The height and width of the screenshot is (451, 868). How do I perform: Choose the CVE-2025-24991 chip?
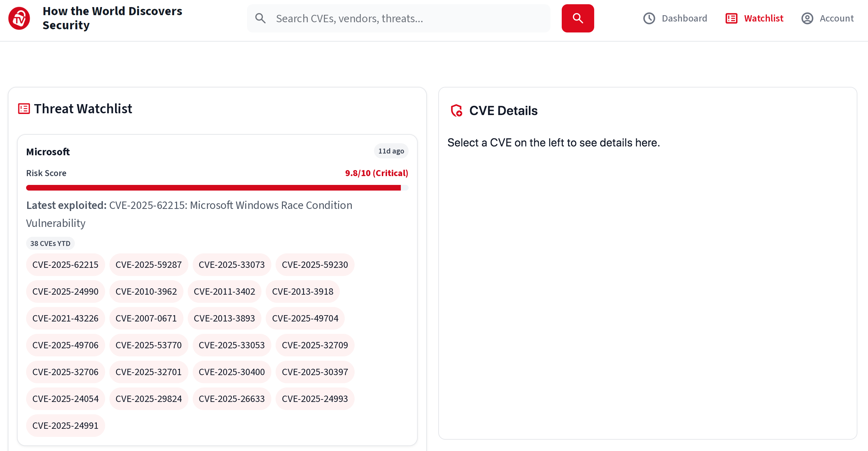[x=65, y=426]
